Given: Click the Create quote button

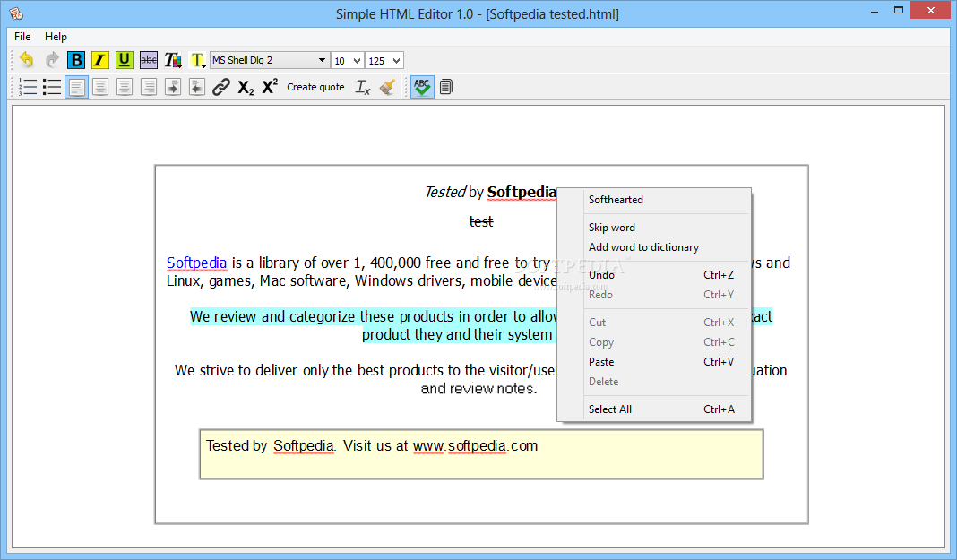Looking at the screenshot, I should [x=315, y=87].
